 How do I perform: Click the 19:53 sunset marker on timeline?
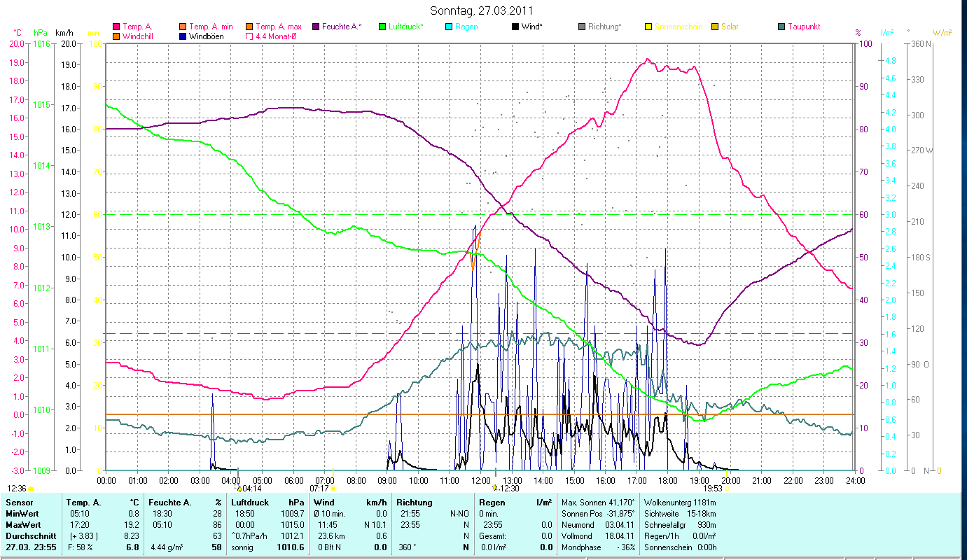pyautogui.click(x=727, y=488)
